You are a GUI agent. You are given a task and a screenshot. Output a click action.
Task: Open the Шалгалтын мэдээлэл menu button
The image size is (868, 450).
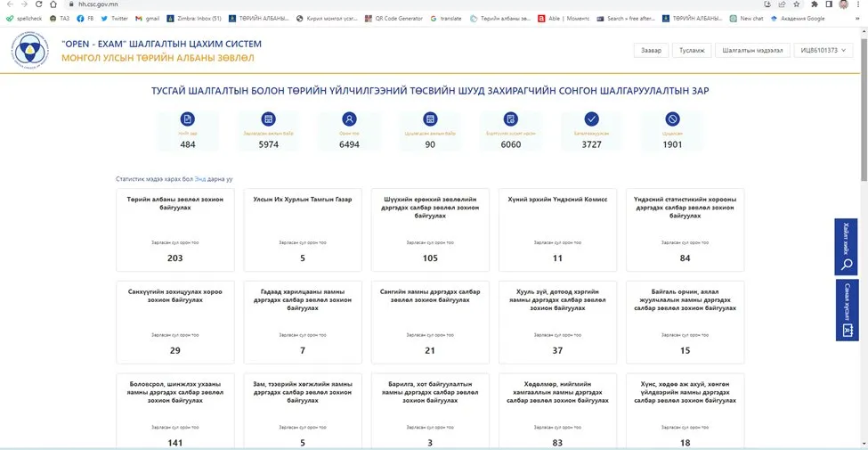[x=752, y=51]
